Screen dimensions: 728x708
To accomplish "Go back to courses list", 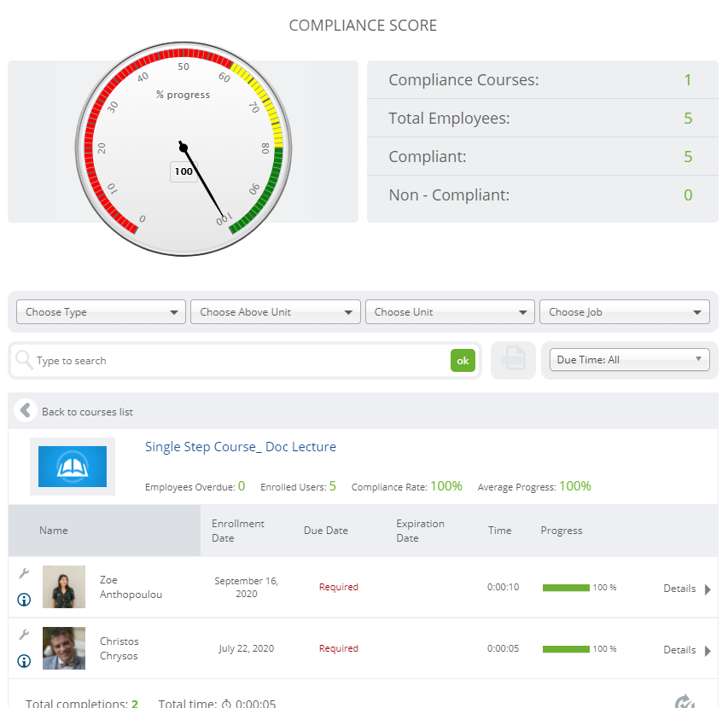I will (87, 412).
